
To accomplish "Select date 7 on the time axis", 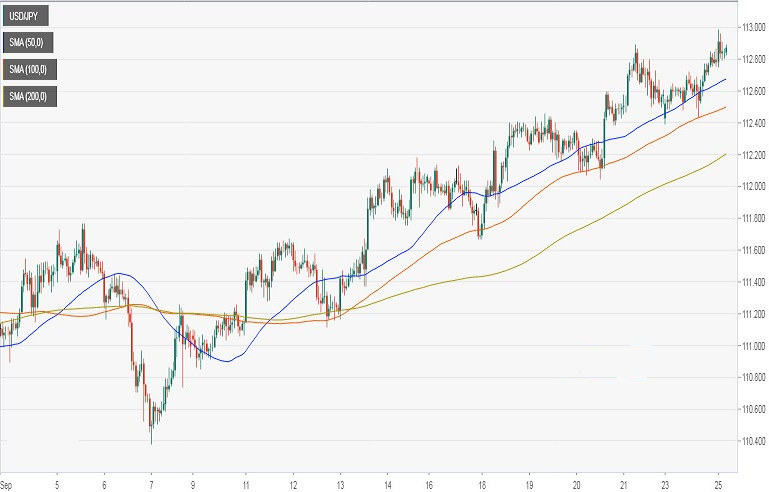I will [x=150, y=484].
